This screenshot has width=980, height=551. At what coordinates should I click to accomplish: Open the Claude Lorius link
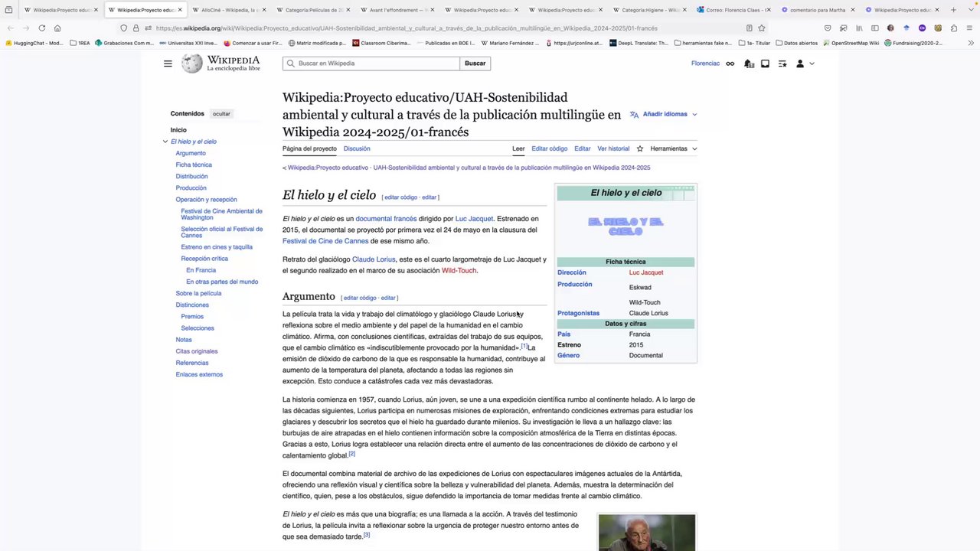(x=374, y=259)
